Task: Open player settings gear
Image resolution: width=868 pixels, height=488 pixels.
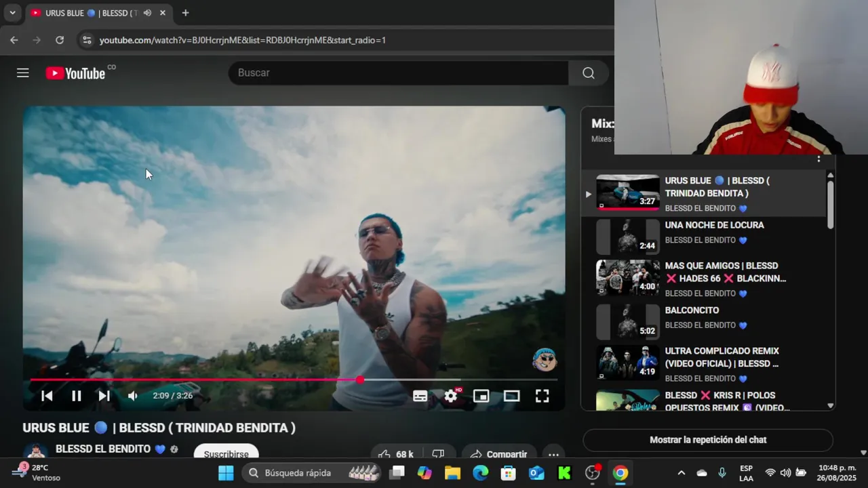Action: [451, 396]
